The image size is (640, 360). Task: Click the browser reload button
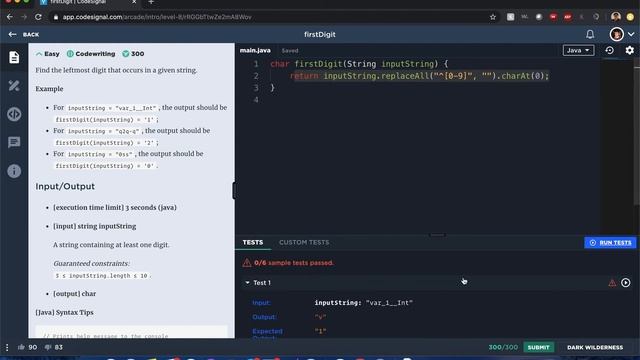(x=38, y=17)
